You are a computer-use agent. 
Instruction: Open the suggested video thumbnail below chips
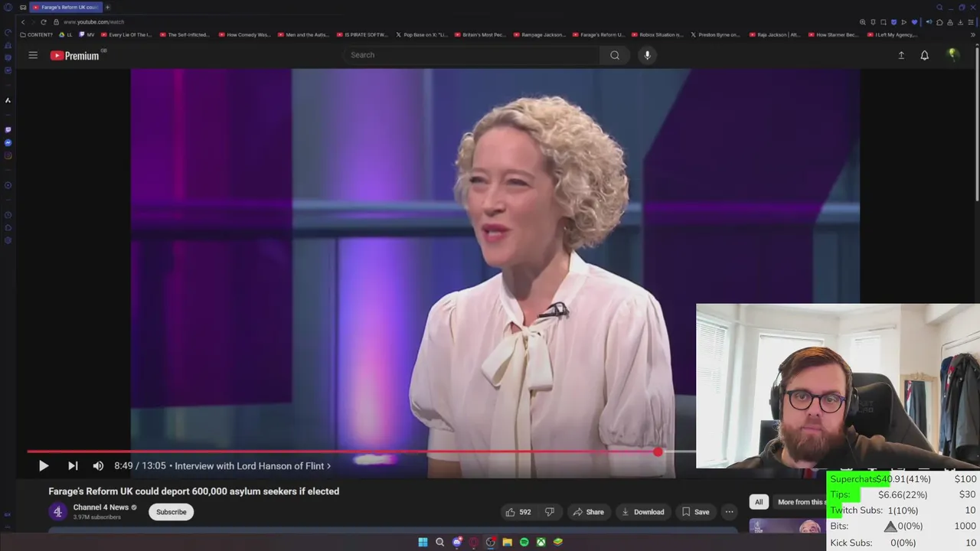pos(788,526)
